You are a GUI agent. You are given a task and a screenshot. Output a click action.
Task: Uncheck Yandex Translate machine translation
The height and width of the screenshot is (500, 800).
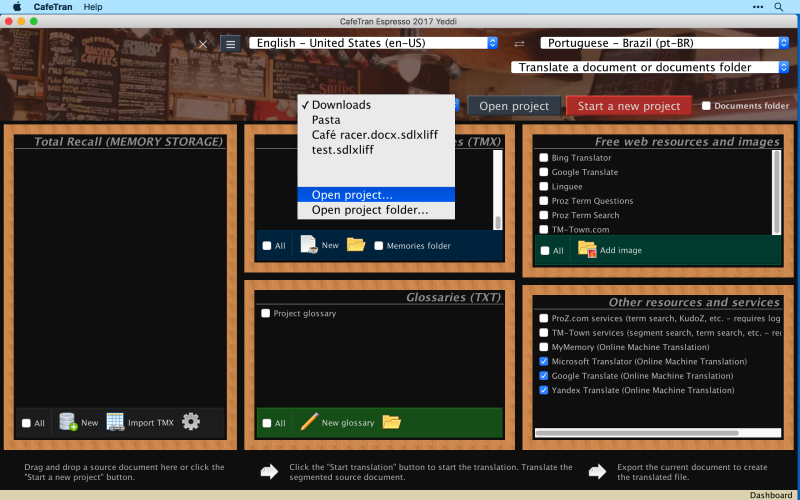point(544,390)
